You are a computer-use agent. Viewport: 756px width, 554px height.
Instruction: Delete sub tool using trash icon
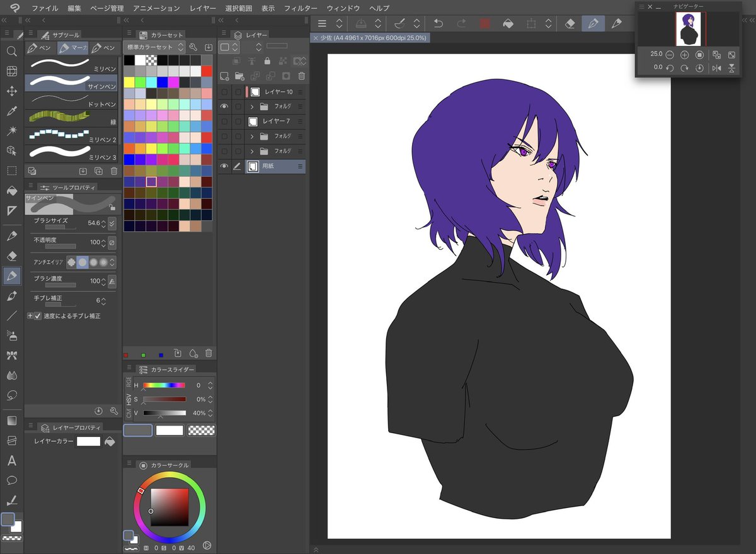(114, 171)
